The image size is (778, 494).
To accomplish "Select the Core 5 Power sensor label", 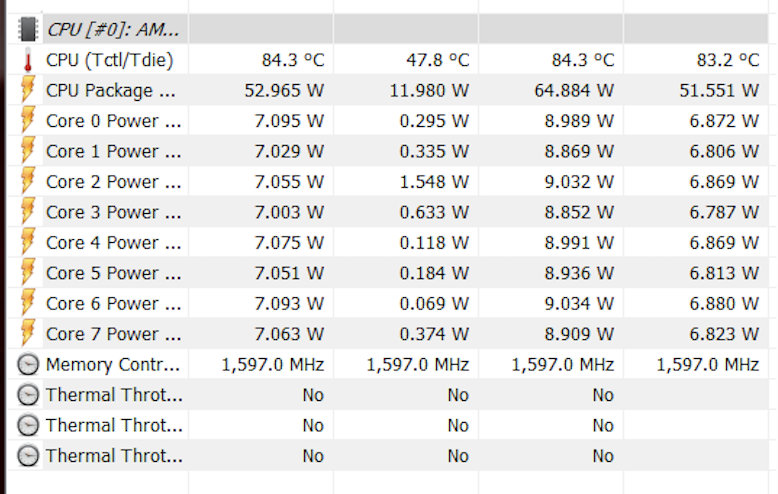I will tap(113, 273).
